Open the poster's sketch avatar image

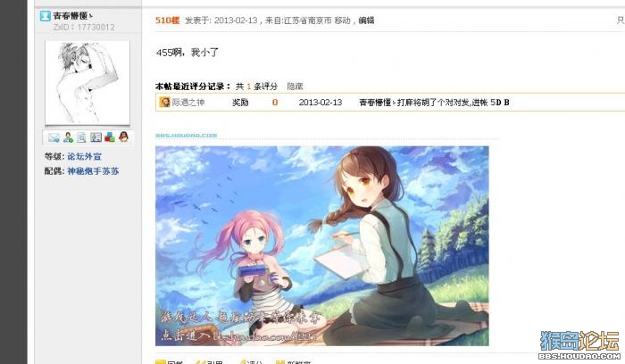pyautogui.click(x=87, y=82)
